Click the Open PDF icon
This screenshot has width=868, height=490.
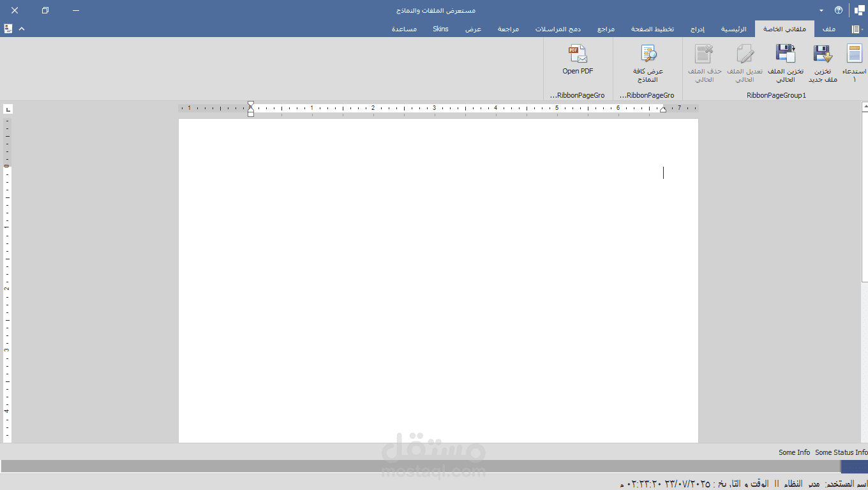578,54
